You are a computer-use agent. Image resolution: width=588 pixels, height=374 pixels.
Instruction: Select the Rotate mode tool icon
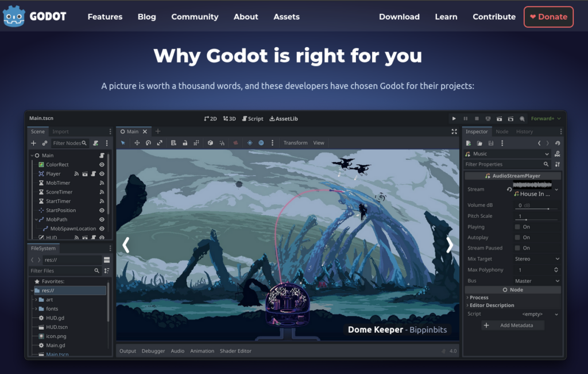(x=148, y=143)
